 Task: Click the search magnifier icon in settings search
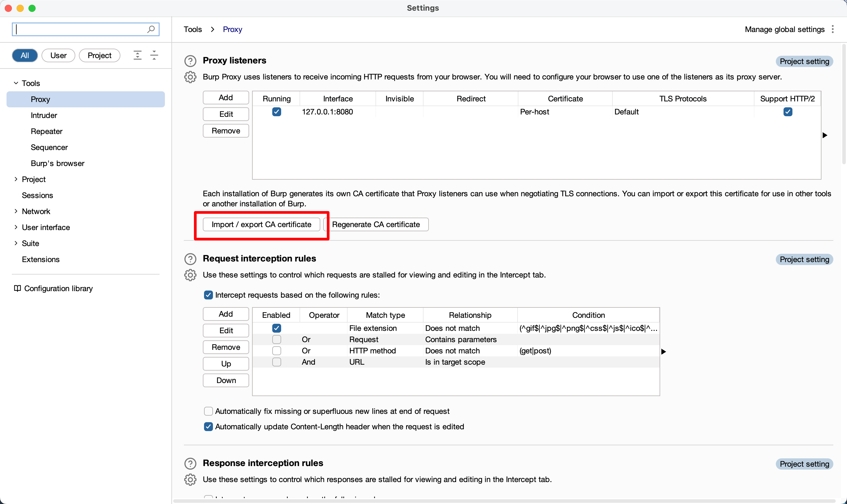[151, 29]
